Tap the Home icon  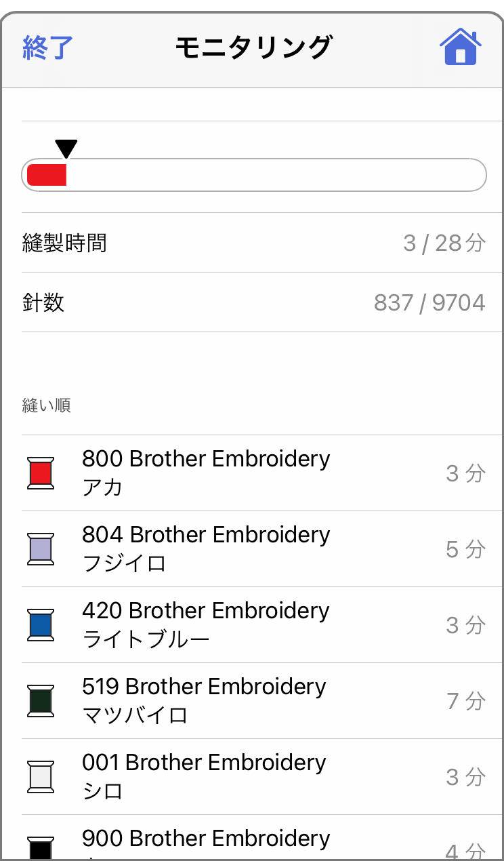click(x=460, y=47)
